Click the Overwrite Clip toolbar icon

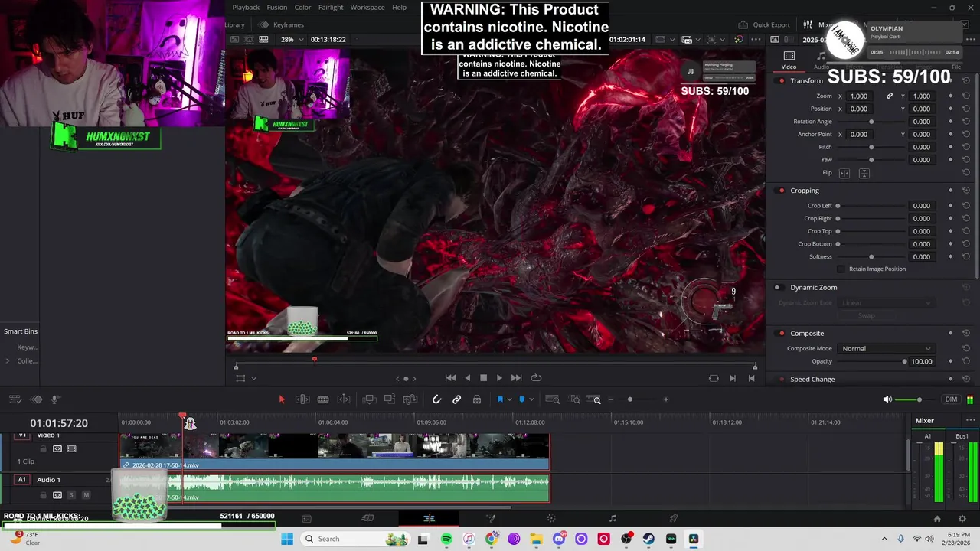tap(390, 399)
